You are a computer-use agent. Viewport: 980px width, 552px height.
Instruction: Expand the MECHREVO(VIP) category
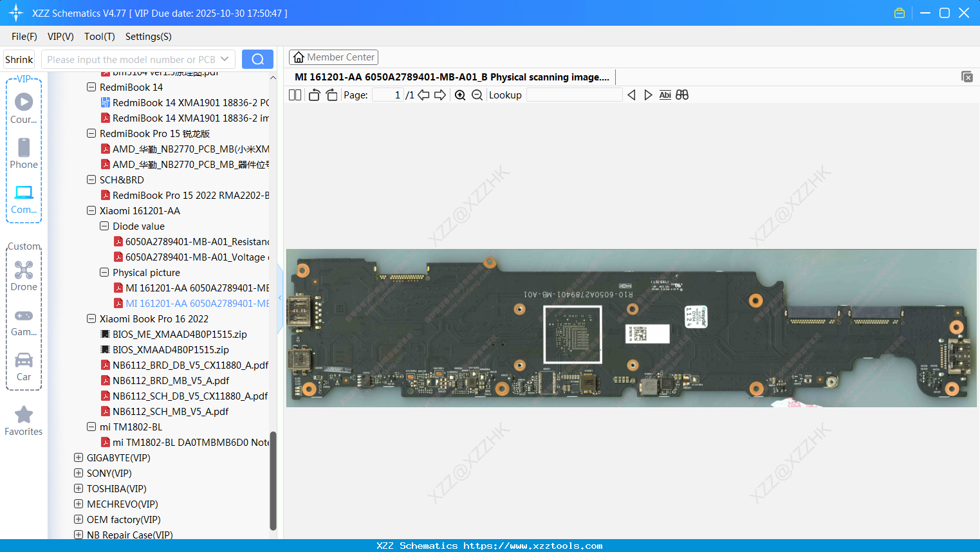pos(79,504)
